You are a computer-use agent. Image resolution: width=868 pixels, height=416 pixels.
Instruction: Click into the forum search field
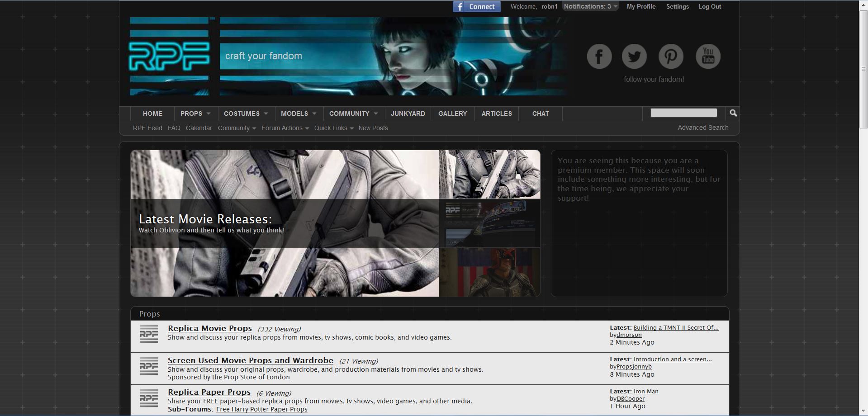(683, 113)
